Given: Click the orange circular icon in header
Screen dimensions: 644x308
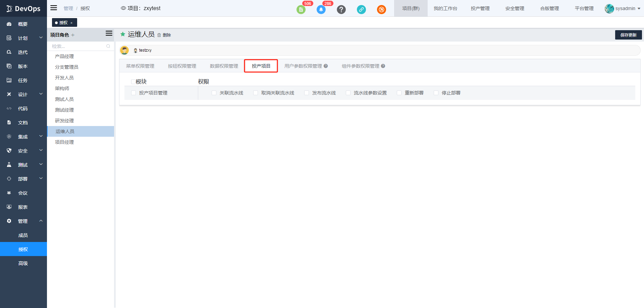Looking at the screenshot, I should click(x=381, y=10).
